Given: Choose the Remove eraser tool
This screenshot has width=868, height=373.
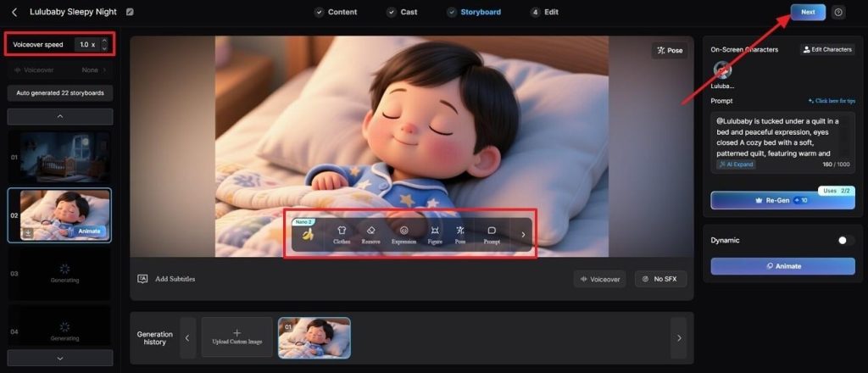Looking at the screenshot, I should pyautogui.click(x=371, y=235).
